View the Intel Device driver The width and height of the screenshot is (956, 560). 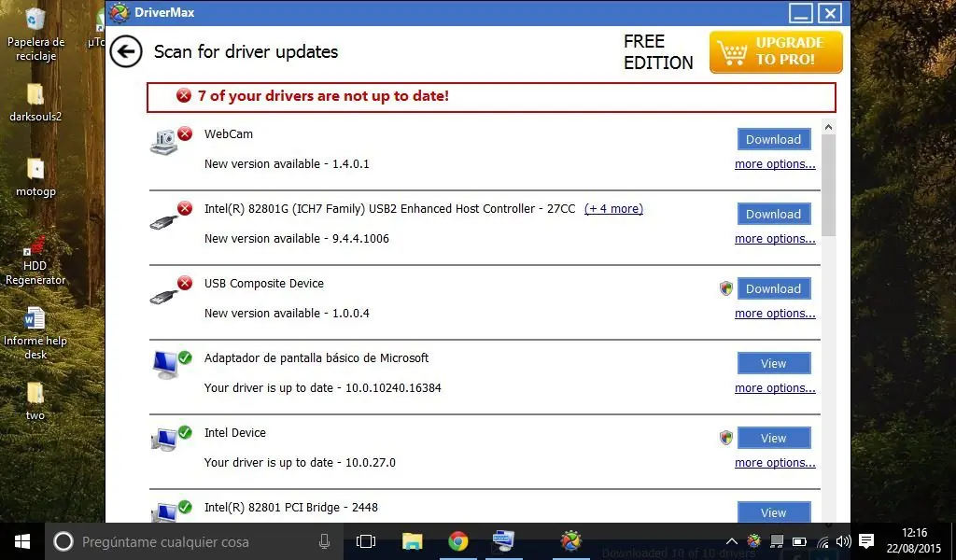(x=774, y=438)
